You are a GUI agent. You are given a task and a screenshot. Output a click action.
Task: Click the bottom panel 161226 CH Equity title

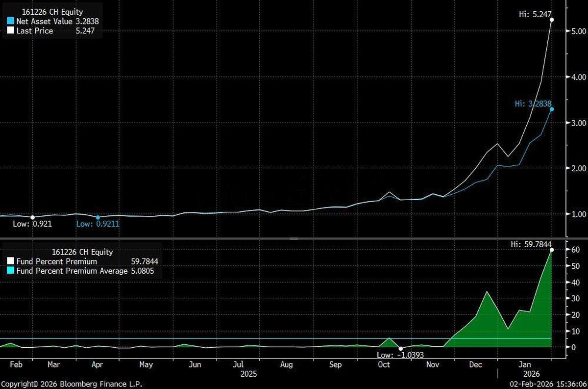(82, 252)
